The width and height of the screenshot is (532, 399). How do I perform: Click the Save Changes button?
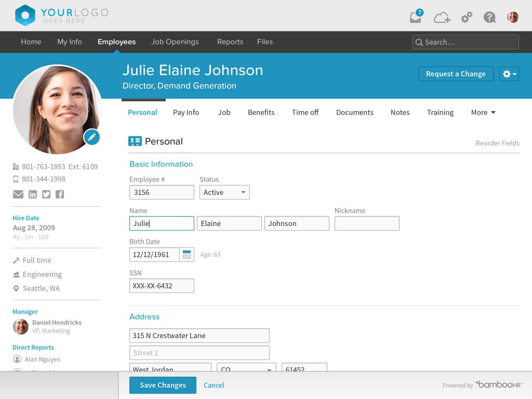click(x=163, y=385)
